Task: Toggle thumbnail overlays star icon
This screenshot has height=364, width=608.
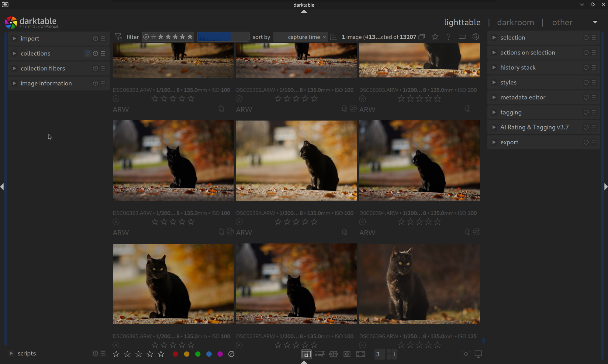Action: [435, 37]
